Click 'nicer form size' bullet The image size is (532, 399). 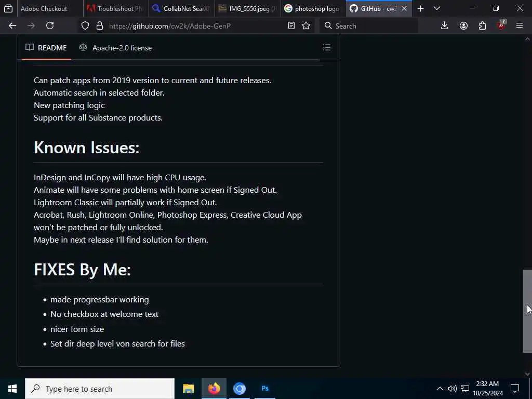coord(77,329)
